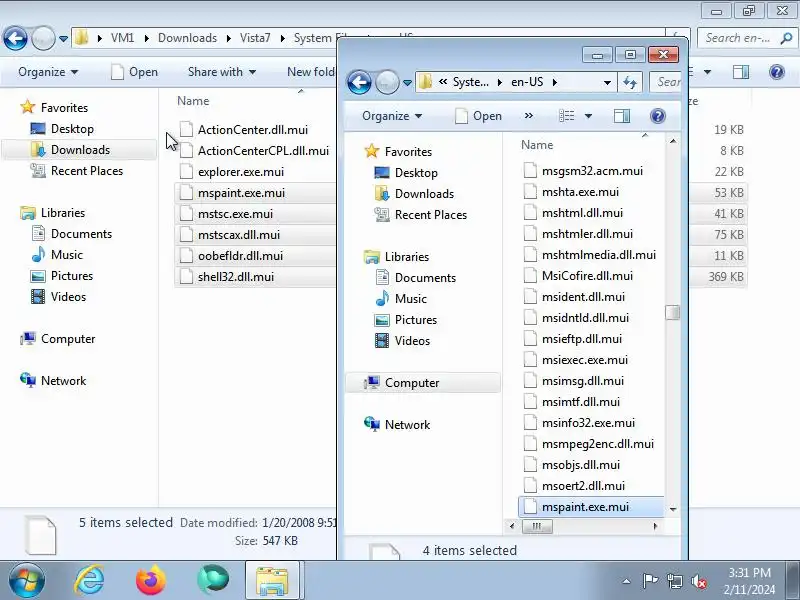
Task: Click Downloads segment in rear address bar
Action: click(x=187, y=38)
